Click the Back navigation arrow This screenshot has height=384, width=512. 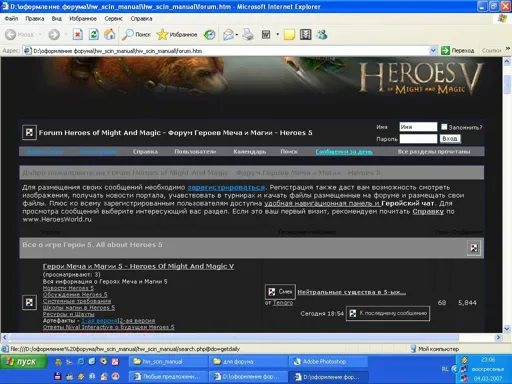[11, 34]
